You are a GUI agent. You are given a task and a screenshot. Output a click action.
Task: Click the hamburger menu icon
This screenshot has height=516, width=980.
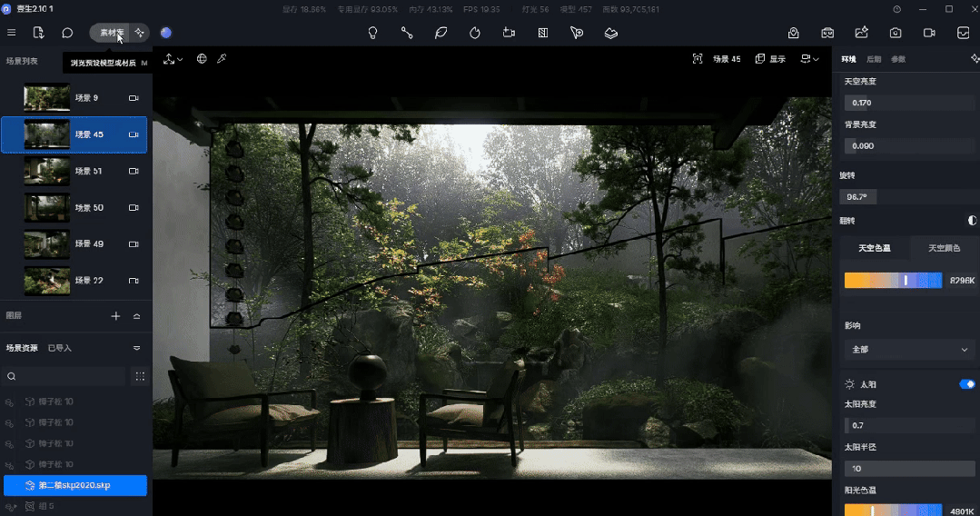pyautogui.click(x=12, y=33)
